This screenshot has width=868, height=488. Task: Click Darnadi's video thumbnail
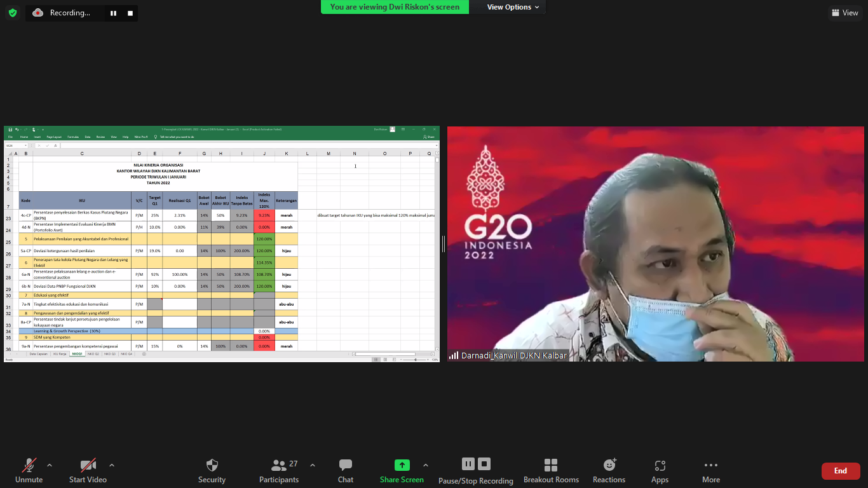655,244
